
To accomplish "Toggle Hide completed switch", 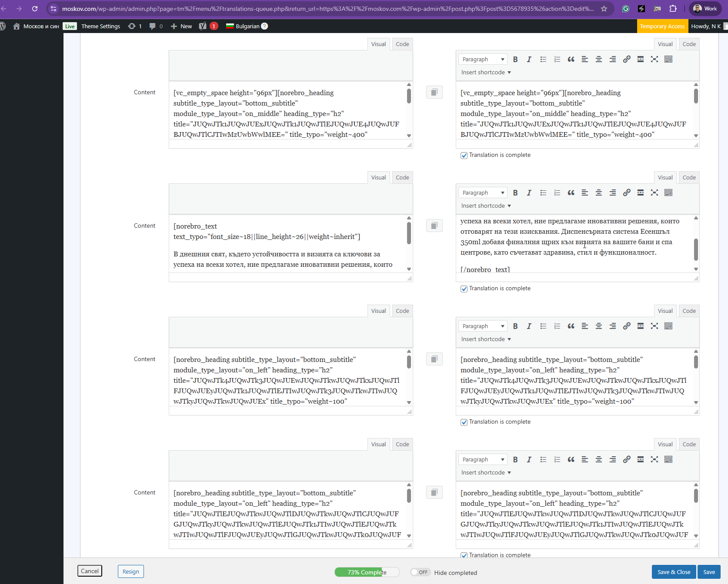I will pyautogui.click(x=420, y=572).
